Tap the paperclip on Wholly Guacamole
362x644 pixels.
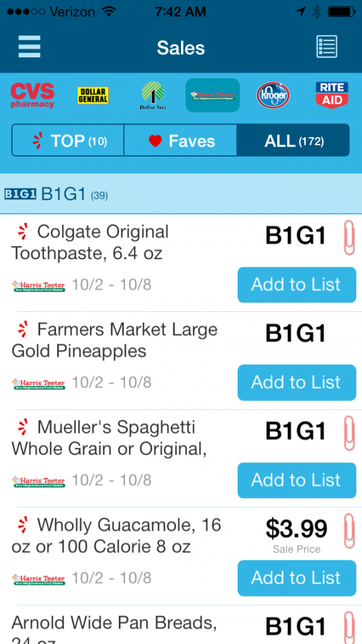click(349, 531)
